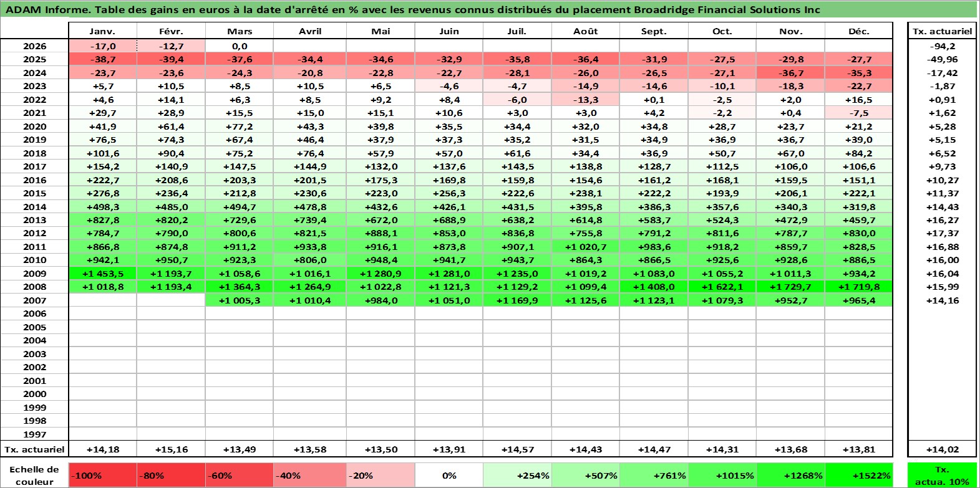Click the +1 453,5 cell in 2009
Screen dimensions: 980x488
point(102,274)
